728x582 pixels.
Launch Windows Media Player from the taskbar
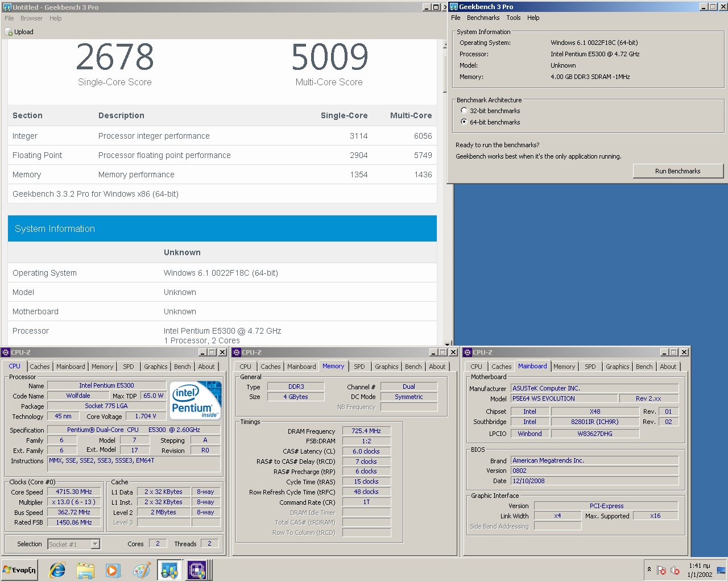(113, 570)
